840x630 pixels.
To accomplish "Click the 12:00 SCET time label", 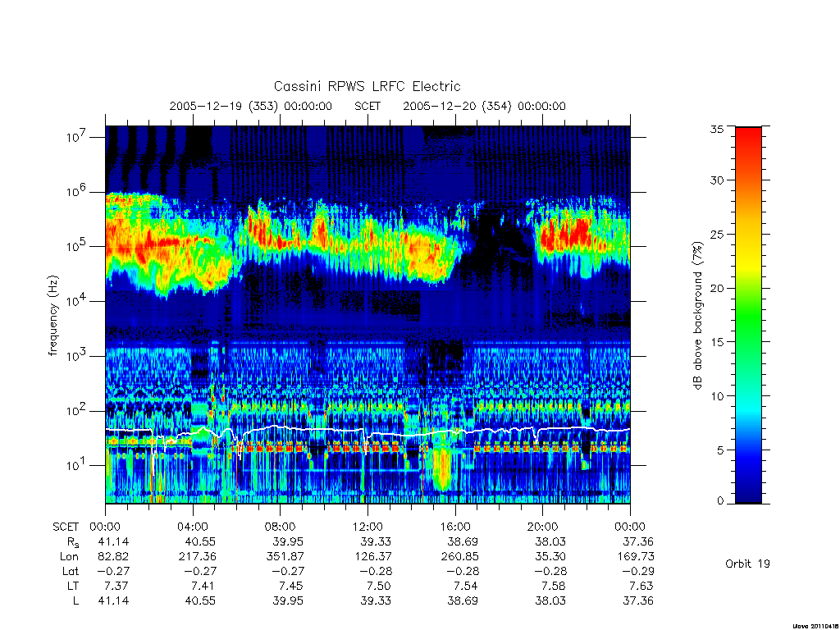I will click(x=367, y=527).
